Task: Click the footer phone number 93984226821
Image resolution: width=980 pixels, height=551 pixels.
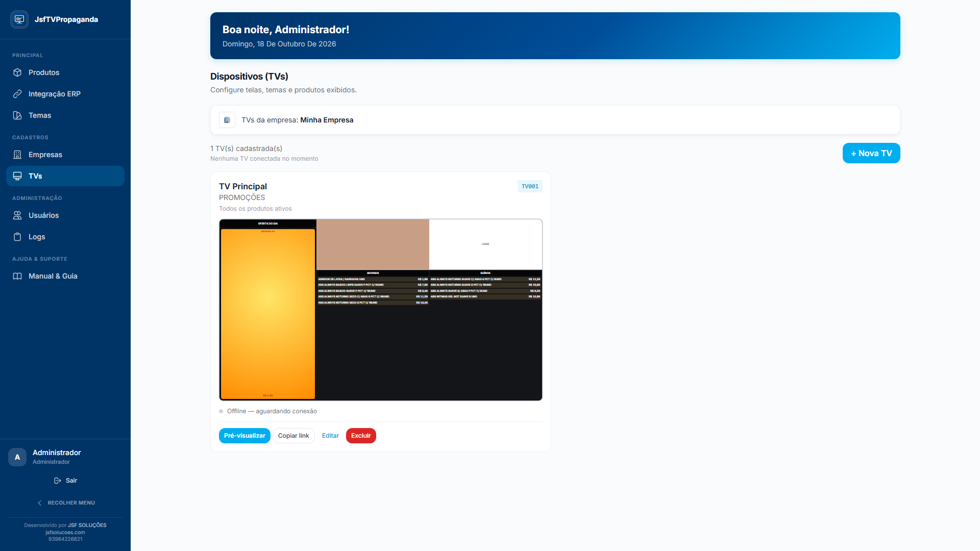Action: 65,539
